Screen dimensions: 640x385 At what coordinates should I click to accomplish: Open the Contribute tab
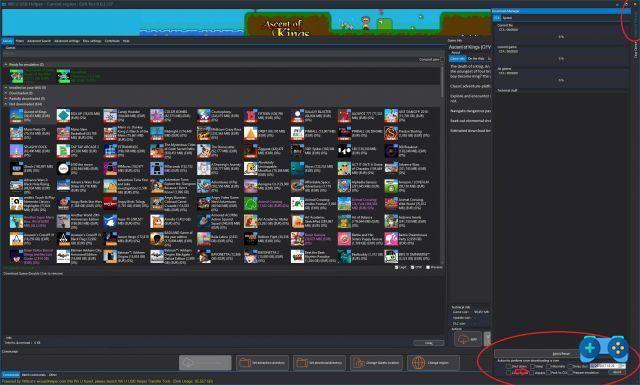click(x=112, y=41)
